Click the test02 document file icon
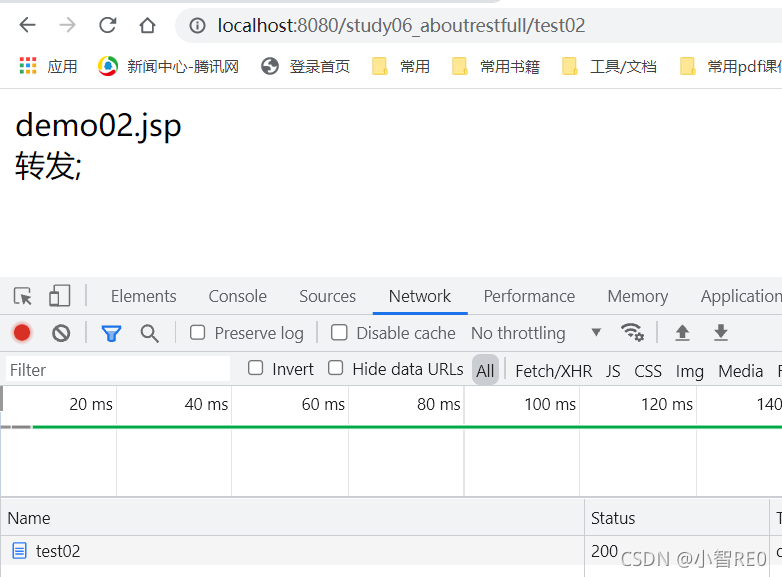This screenshot has width=782, height=577. pos(19,551)
